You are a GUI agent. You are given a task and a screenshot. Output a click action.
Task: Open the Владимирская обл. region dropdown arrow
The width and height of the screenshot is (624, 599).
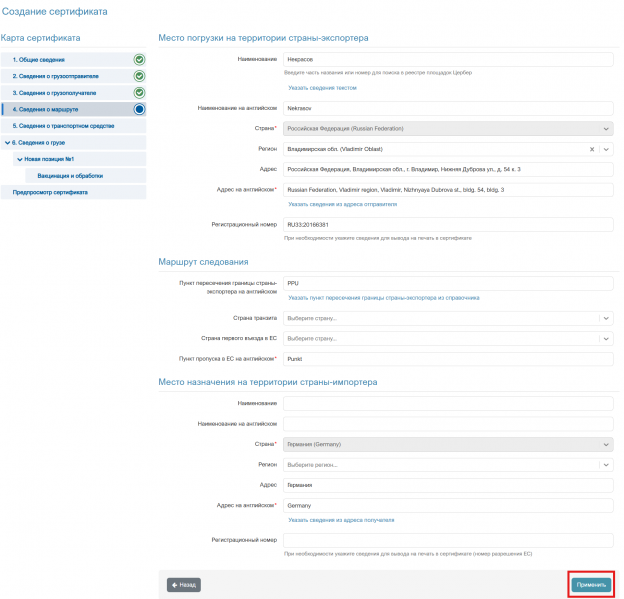coord(606,149)
